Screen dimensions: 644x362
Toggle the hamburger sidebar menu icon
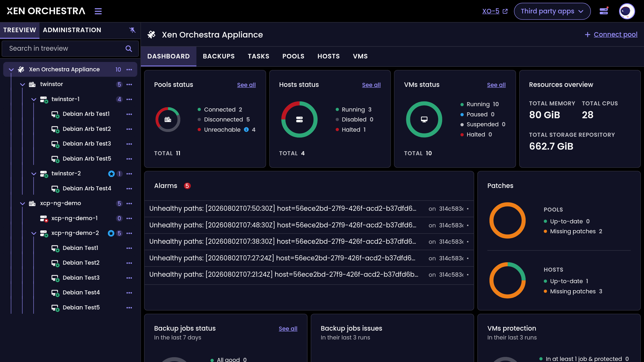point(98,11)
